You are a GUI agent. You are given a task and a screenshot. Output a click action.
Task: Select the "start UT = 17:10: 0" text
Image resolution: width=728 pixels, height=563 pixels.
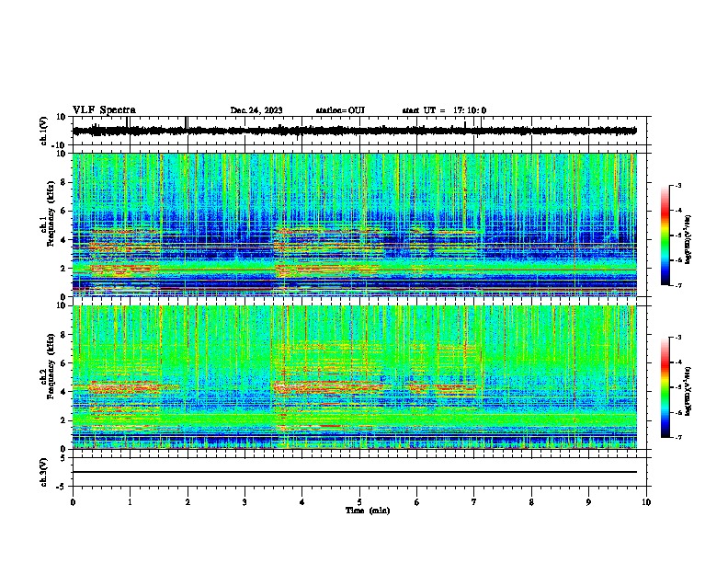[x=444, y=110]
